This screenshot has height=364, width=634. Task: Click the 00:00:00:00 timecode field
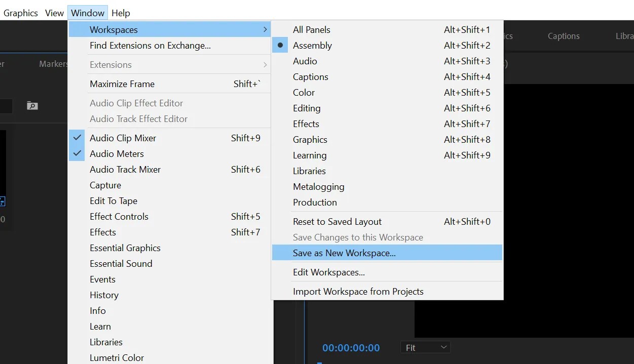pyautogui.click(x=351, y=347)
